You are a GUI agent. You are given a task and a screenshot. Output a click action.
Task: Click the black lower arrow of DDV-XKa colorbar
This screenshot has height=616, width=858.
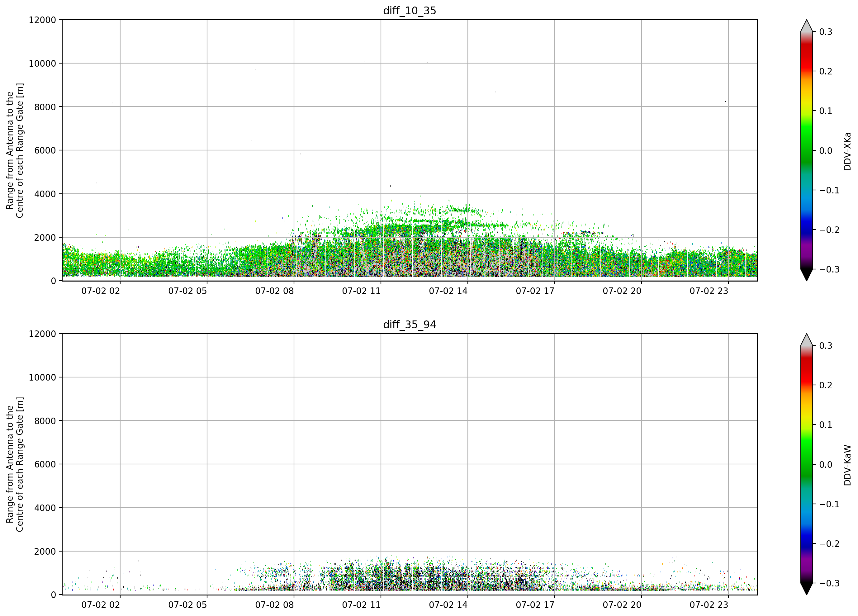click(807, 274)
